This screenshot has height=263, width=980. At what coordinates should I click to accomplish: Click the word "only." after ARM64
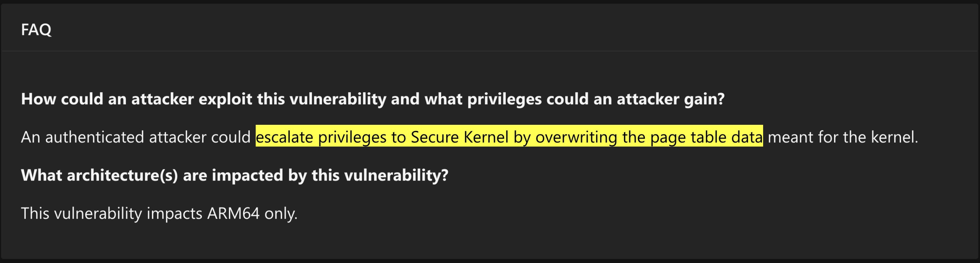[281, 214]
